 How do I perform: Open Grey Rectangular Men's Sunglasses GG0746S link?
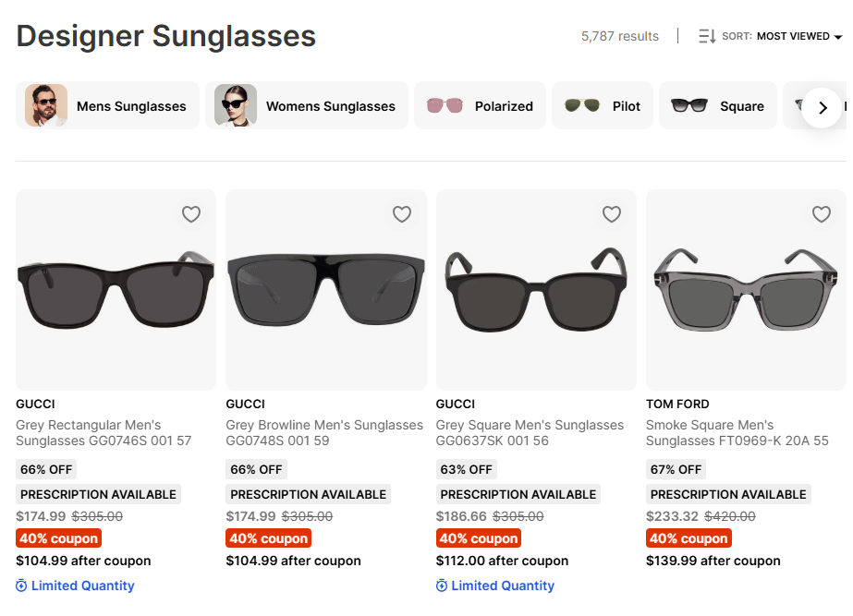103,433
